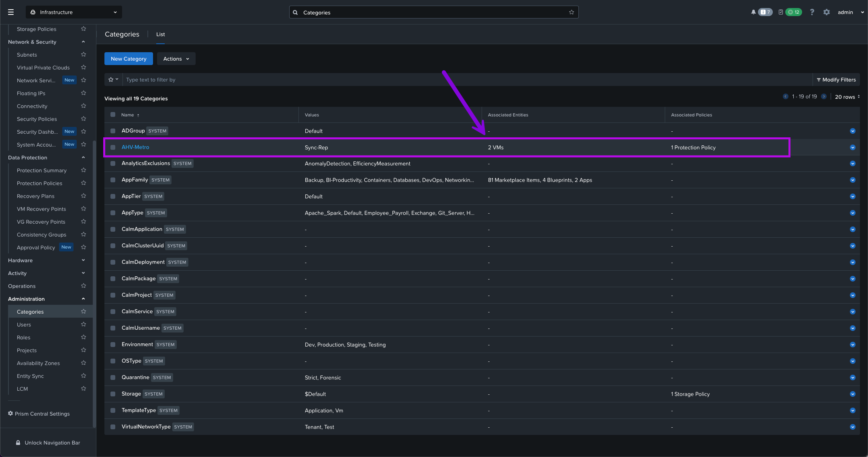The image size is (868, 457).
Task: Change the 20 rows per page selector
Action: click(x=847, y=97)
